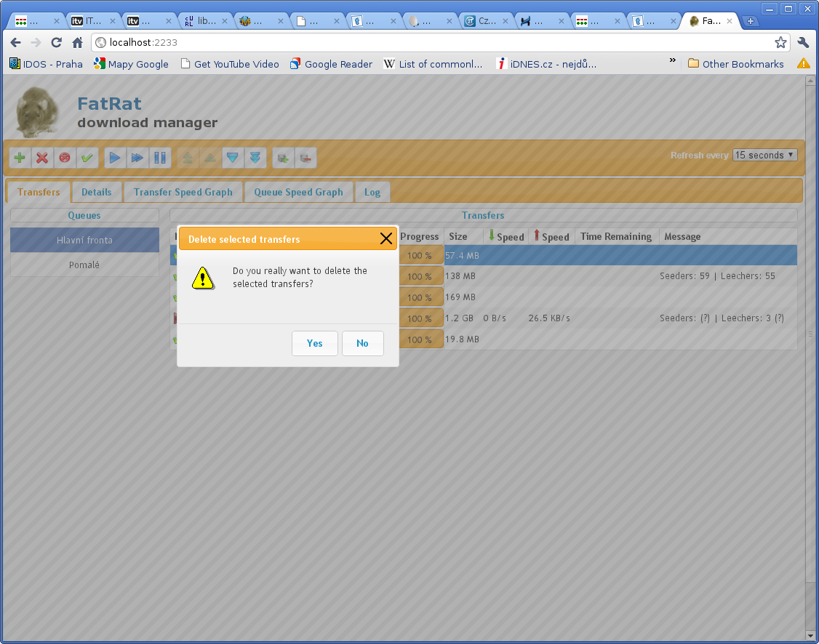Image resolution: width=819 pixels, height=644 pixels.
Task: Click the red circled-X delete with data icon
Action: 65,158
